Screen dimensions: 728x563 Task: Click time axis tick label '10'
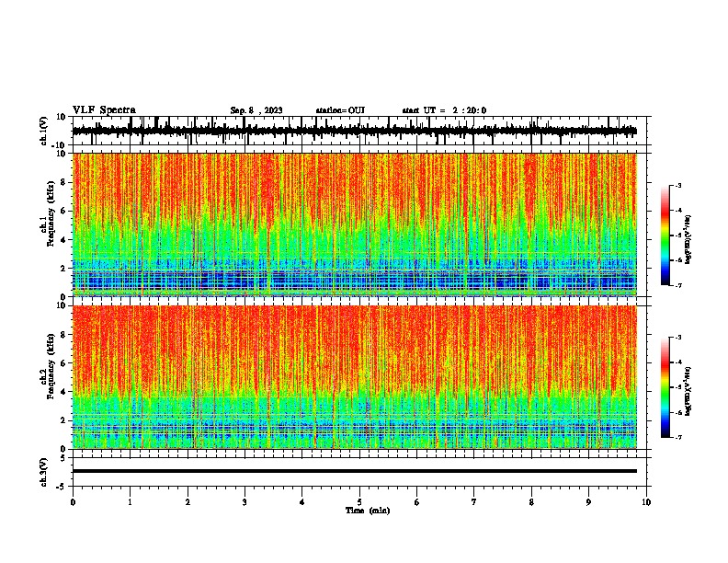coord(646,502)
